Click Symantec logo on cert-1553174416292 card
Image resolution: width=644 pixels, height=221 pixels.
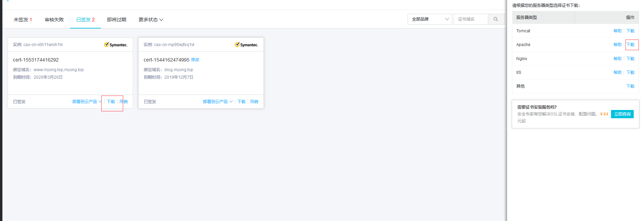coord(116,45)
